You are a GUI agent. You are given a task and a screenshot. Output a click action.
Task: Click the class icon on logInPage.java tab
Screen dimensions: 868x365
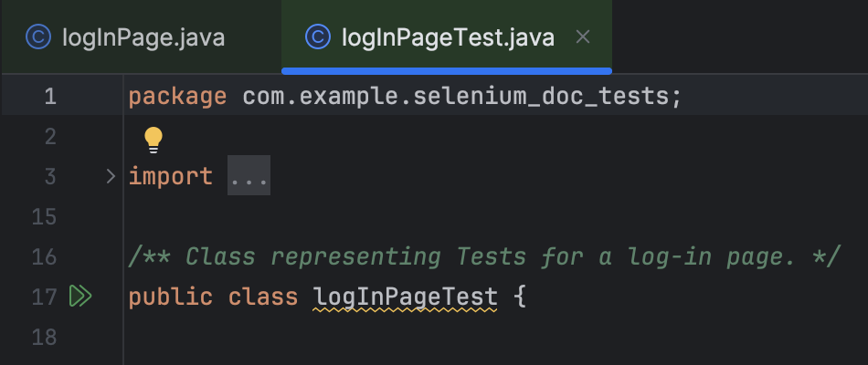[x=38, y=37]
